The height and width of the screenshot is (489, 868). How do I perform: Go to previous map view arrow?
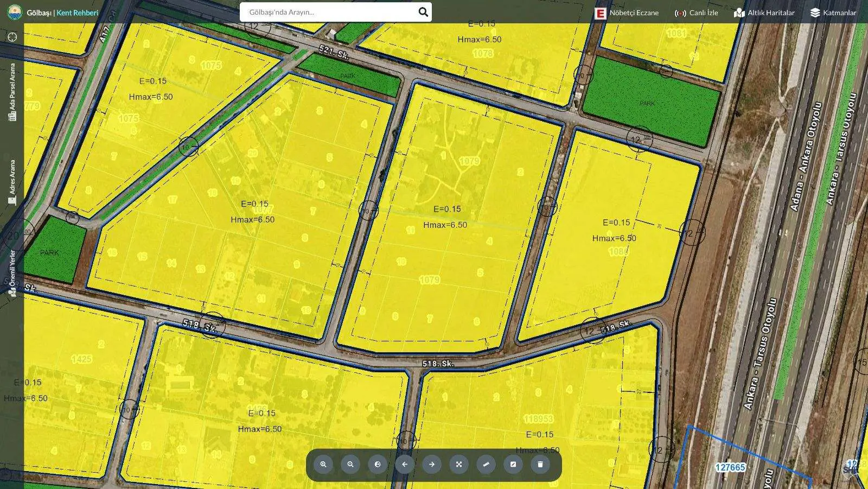pos(405,465)
